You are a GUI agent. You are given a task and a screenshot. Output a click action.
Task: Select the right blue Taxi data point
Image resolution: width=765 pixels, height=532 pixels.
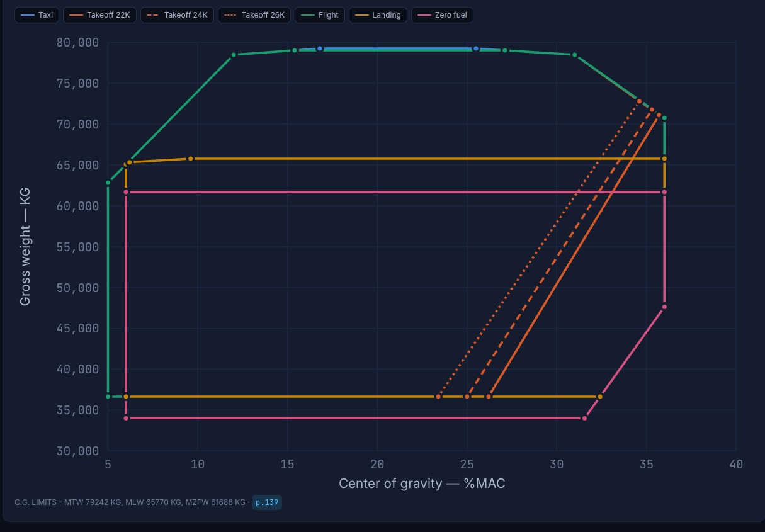click(x=476, y=48)
